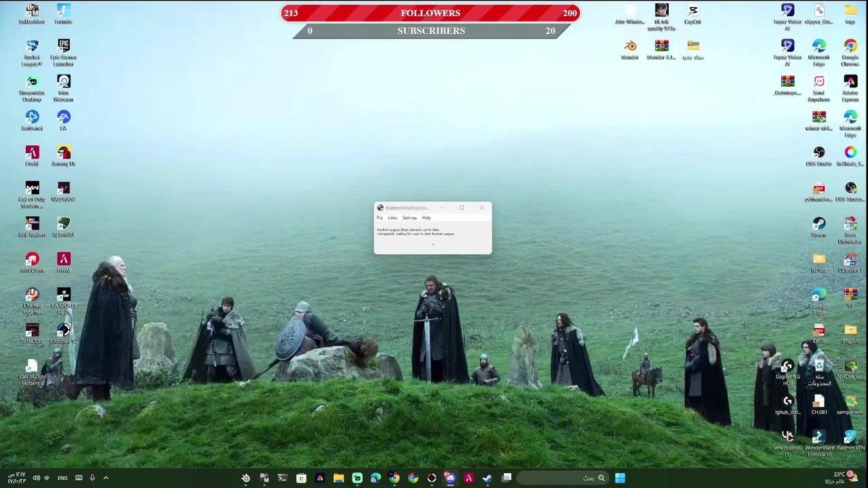The height and width of the screenshot is (488, 868).
Task: Open the ReShade setup desktop file
Action: 850,156
